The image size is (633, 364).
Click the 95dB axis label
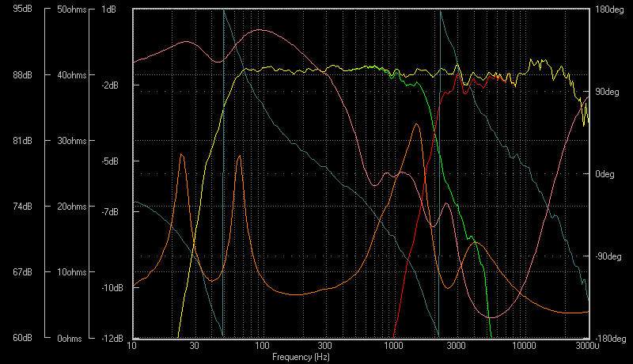pyautogui.click(x=22, y=9)
